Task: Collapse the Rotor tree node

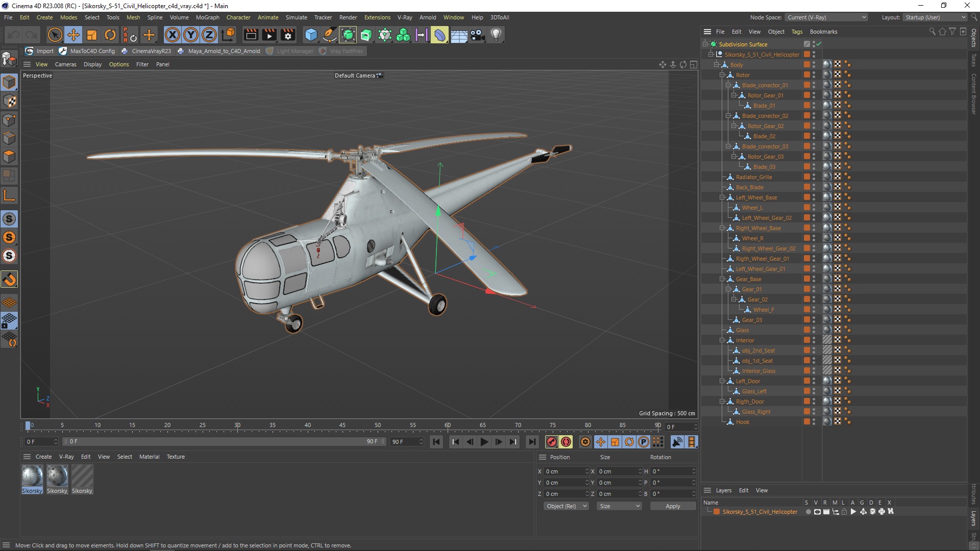Action: pos(722,75)
